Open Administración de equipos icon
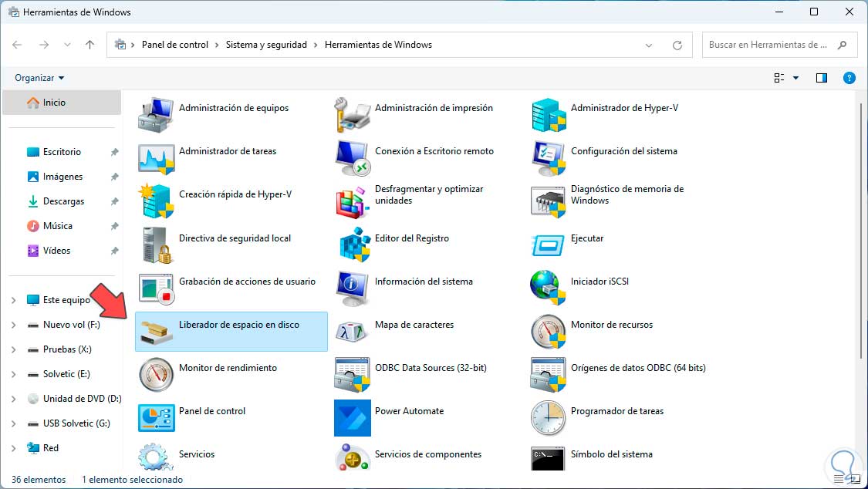 156,114
